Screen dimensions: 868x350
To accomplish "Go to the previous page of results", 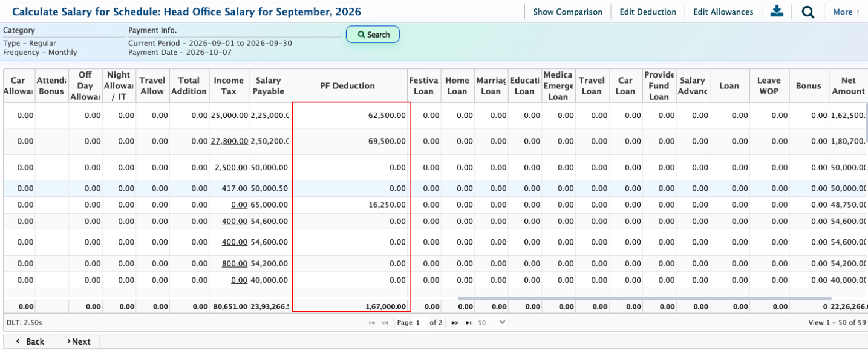I will (385, 323).
